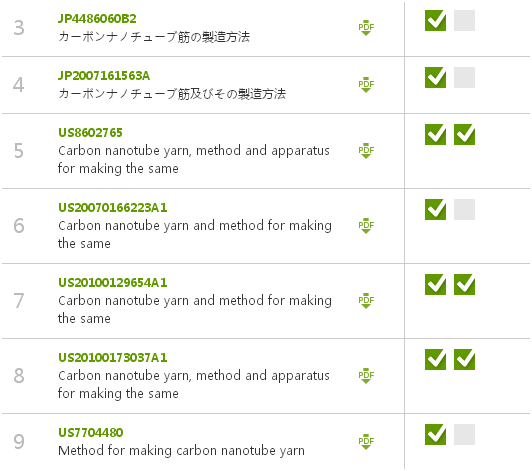
Task: Download PDF for US20070166223A1
Action: point(366,226)
